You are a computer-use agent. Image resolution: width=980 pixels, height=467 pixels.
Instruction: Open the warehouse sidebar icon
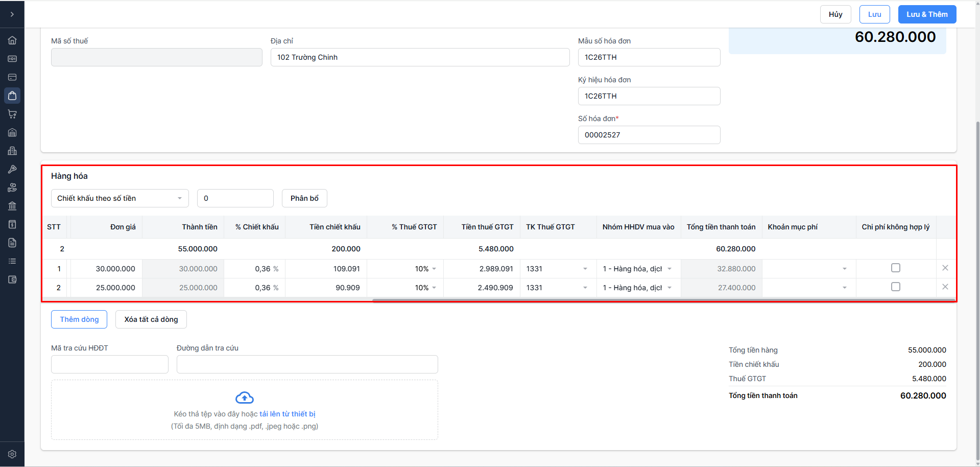coord(12,132)
